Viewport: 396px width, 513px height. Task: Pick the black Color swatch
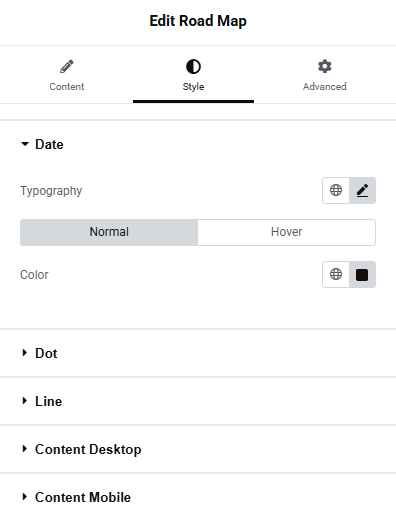pyautogui.click(x=362, y=274)
